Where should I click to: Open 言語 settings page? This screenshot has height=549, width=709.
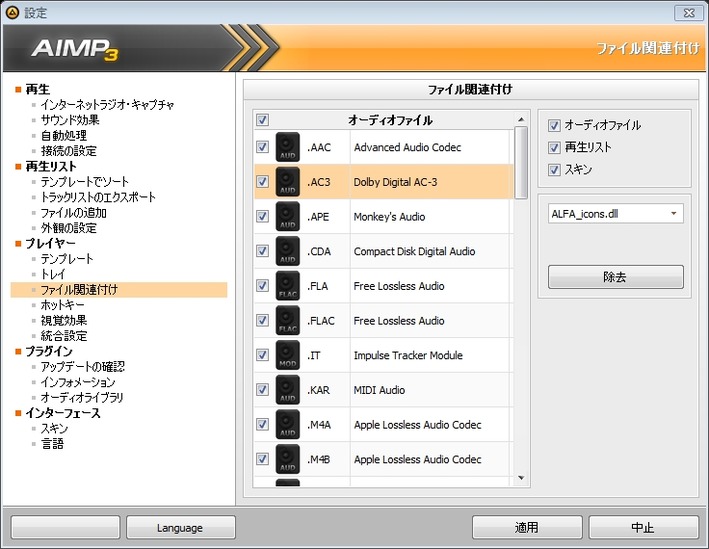52,444
